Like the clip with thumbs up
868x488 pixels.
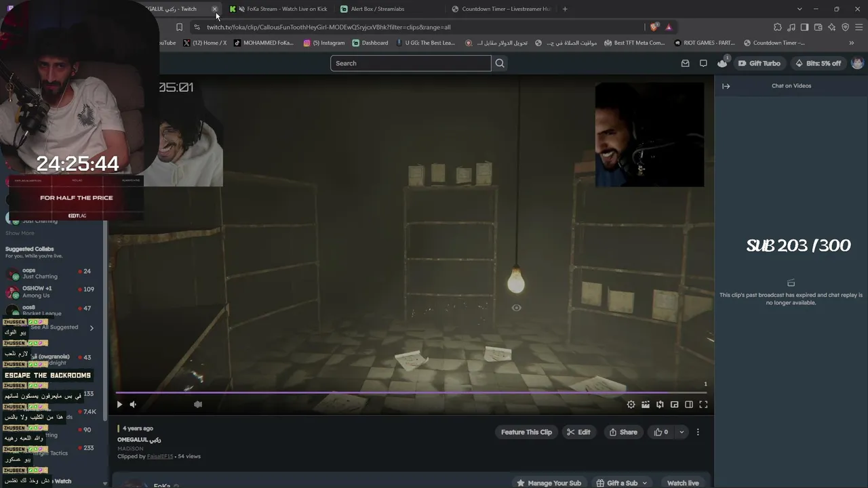[x=660, y=432]
